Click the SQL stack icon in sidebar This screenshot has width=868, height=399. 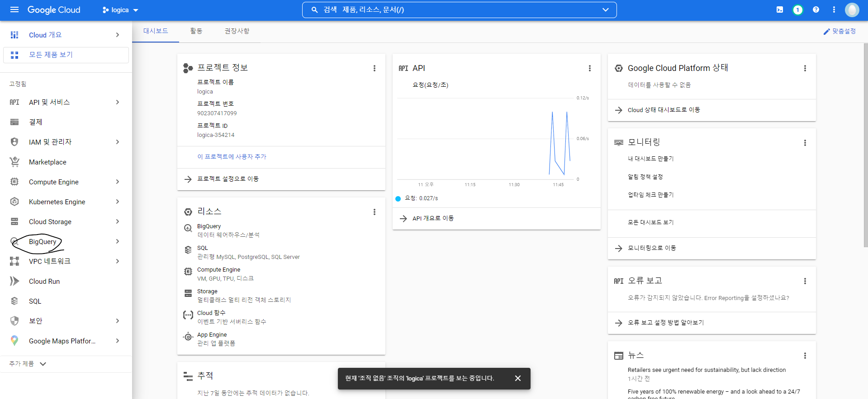(x=14, y=301)
